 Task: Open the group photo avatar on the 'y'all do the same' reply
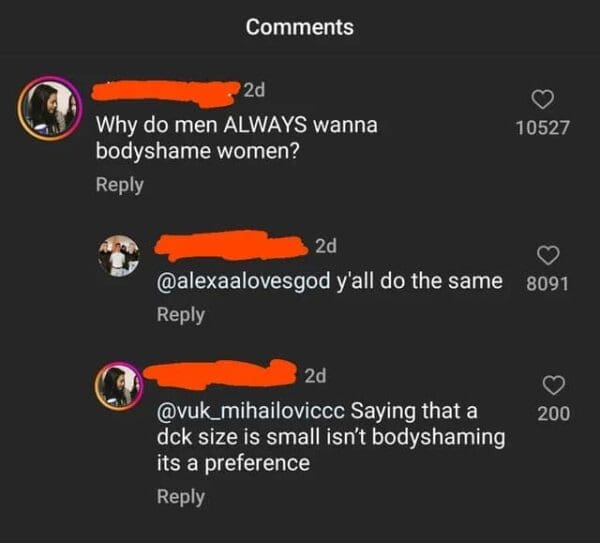[x=118, y=255]
